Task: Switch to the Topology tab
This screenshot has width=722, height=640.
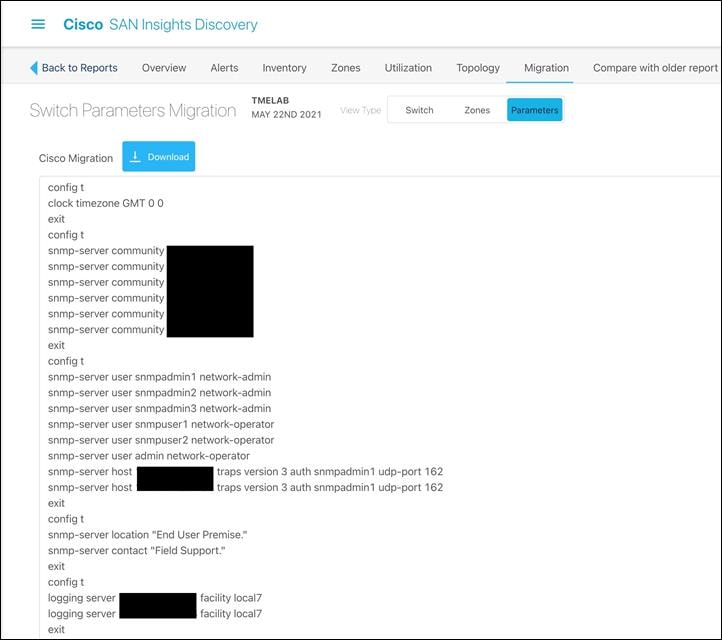Action: tap(478, 68)
